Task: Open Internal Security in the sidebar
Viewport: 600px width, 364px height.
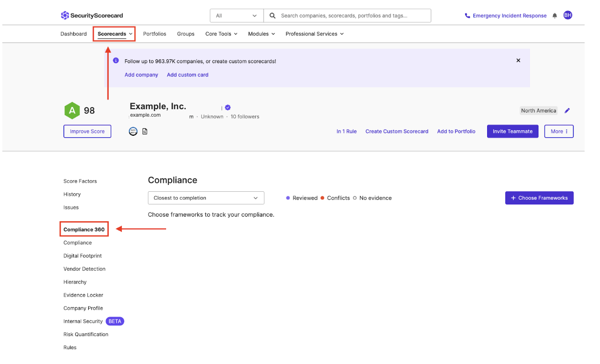Action: coord(83,321)
